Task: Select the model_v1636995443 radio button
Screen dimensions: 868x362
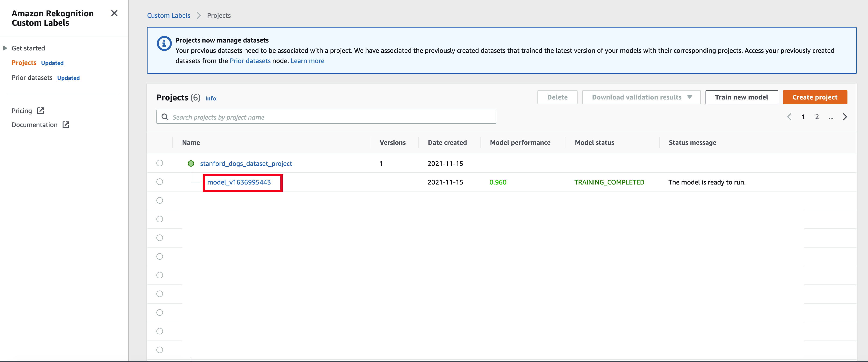Action: point(160,182)
